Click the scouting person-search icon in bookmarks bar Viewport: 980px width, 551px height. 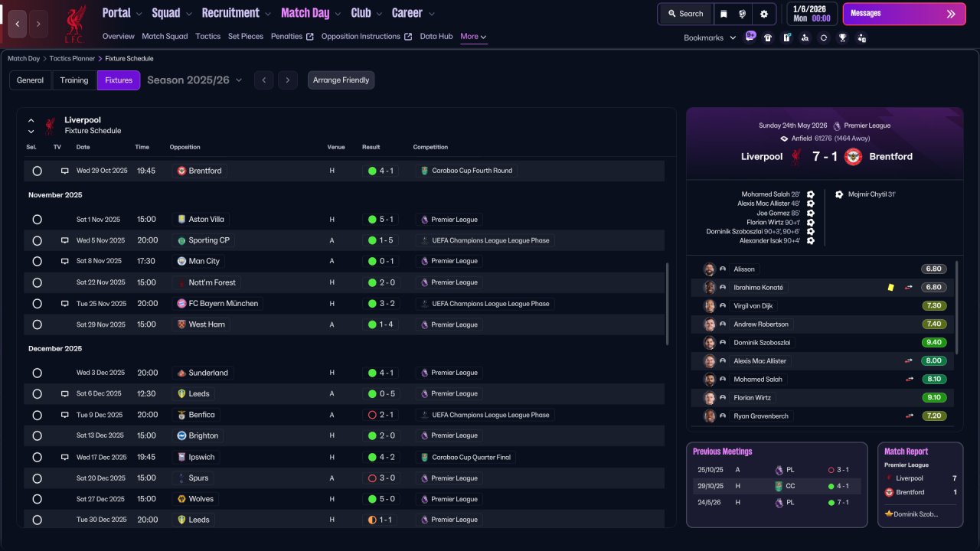point(805,37)
